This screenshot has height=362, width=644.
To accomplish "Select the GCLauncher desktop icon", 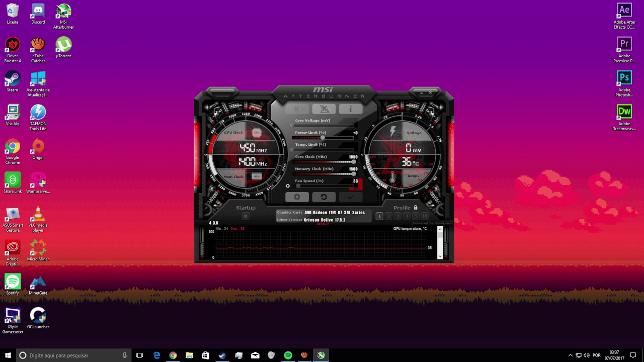I will (x=38, y=318).
